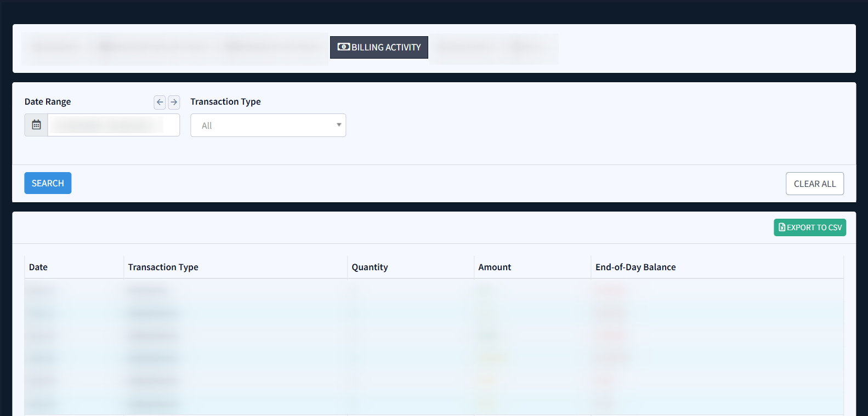Go to the previous date range
This screenshot has height=416, width=868.
click(160, 102)
